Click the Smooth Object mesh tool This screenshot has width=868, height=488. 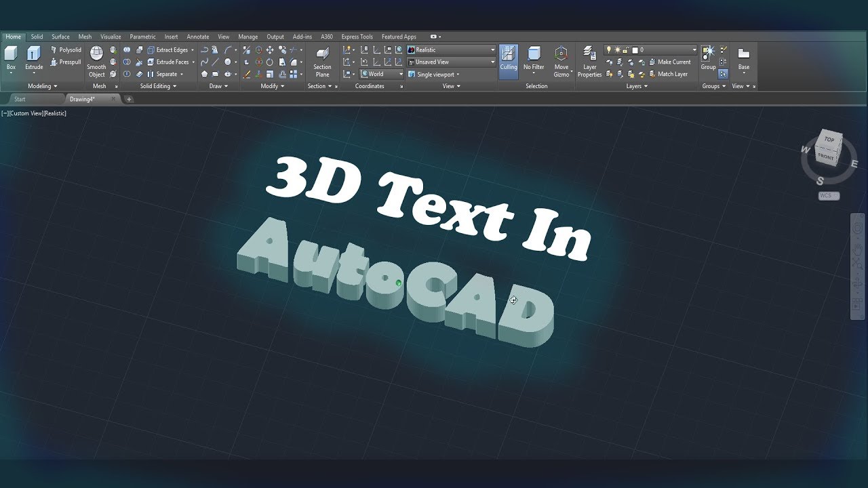coord(96,62)
